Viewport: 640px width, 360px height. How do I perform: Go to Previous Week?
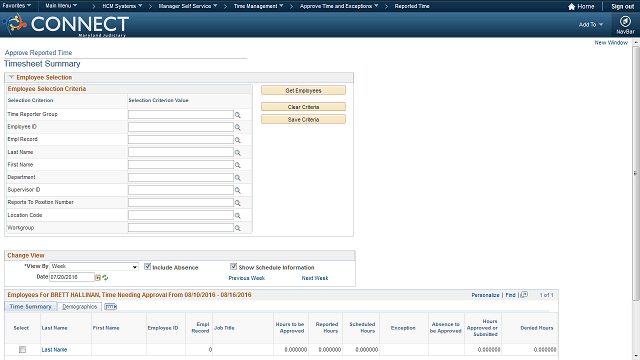pyautogui.click(x=247, y=278)
